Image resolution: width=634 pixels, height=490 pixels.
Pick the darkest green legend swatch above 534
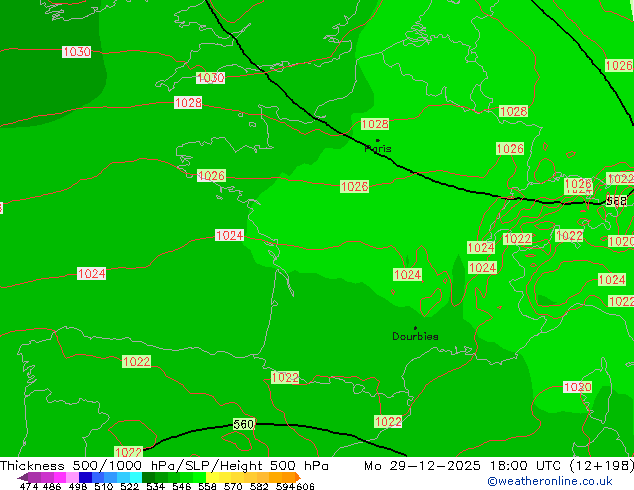click(x=149, y=477)
